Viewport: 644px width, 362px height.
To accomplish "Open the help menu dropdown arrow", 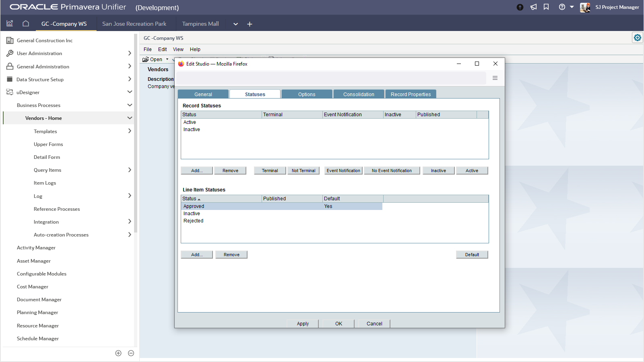I will (572, 7).
